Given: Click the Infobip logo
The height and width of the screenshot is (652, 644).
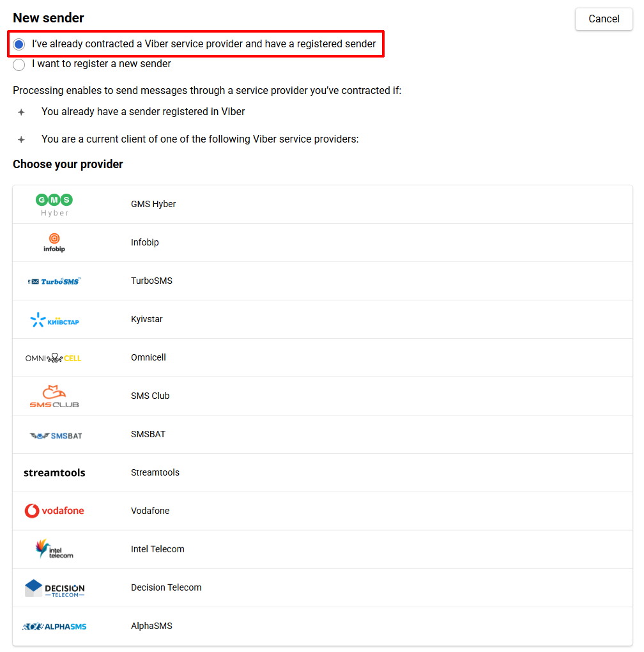Looking at the screenshot, I should coord(54,243).
